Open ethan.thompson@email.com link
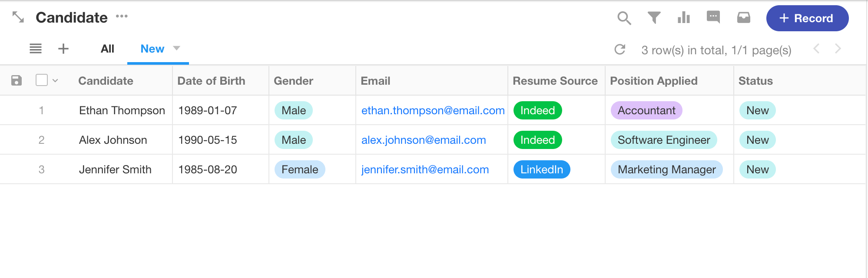868x278 pixels. tap(433, 110)
